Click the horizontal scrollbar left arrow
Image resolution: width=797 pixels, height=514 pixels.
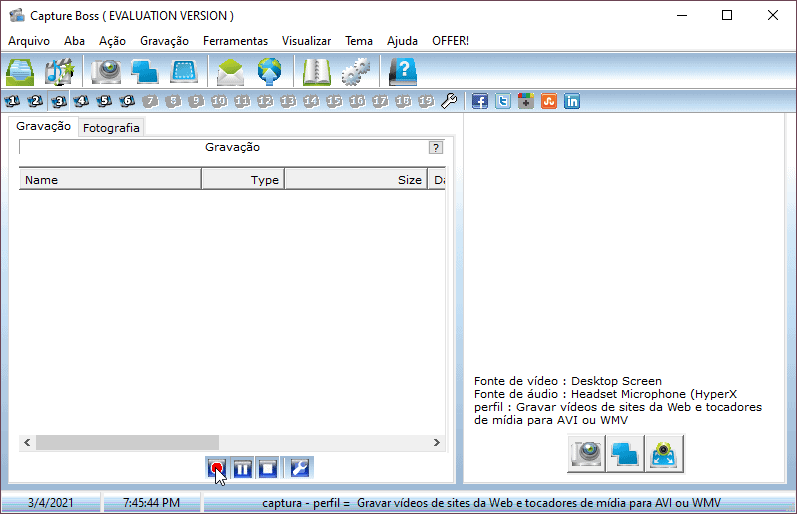[27, 442]
